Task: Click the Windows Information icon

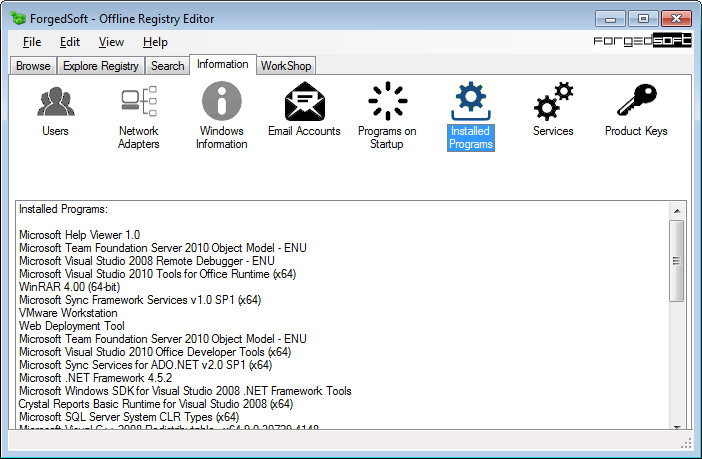Action: 222,101
